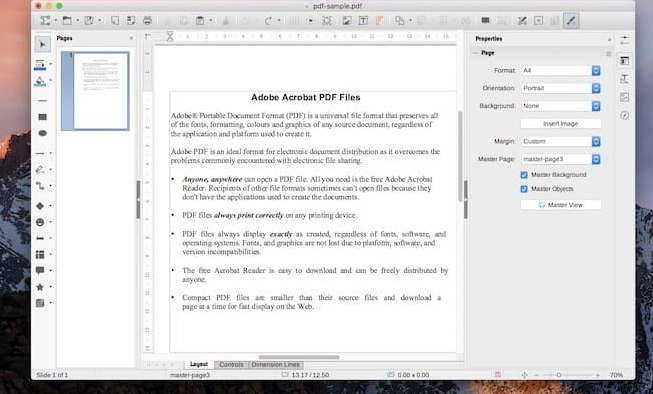Click the Arrange objects toolbar icon
Image resolution: width=653 pixels, height=394 pixels.
tap(399, 20)
